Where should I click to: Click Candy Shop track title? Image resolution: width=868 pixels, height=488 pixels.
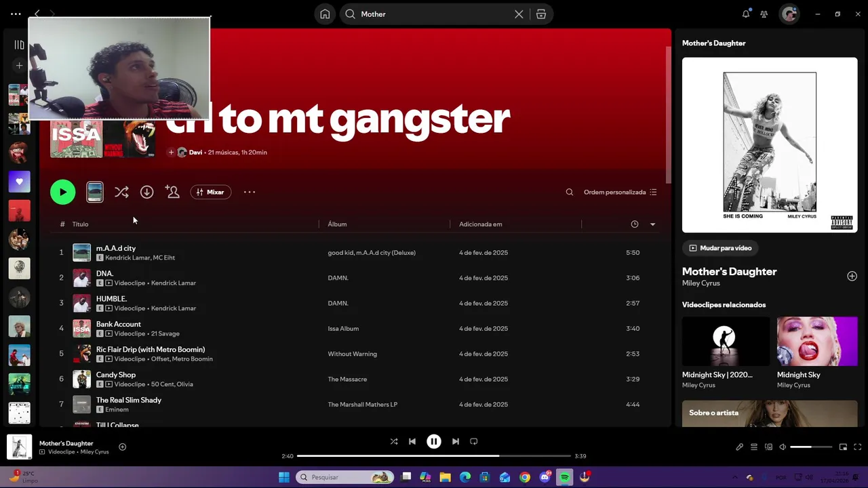coord(116,375)
